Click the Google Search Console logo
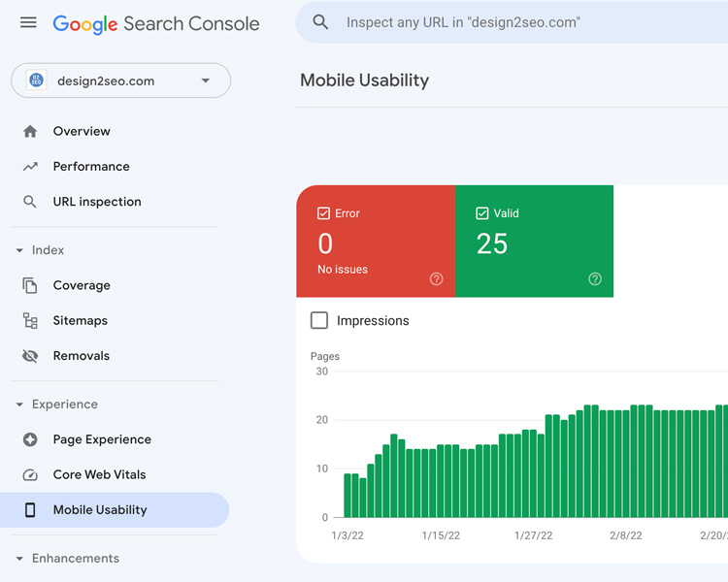The height and width of the screenshot is (582, 728). coord(156,24)
